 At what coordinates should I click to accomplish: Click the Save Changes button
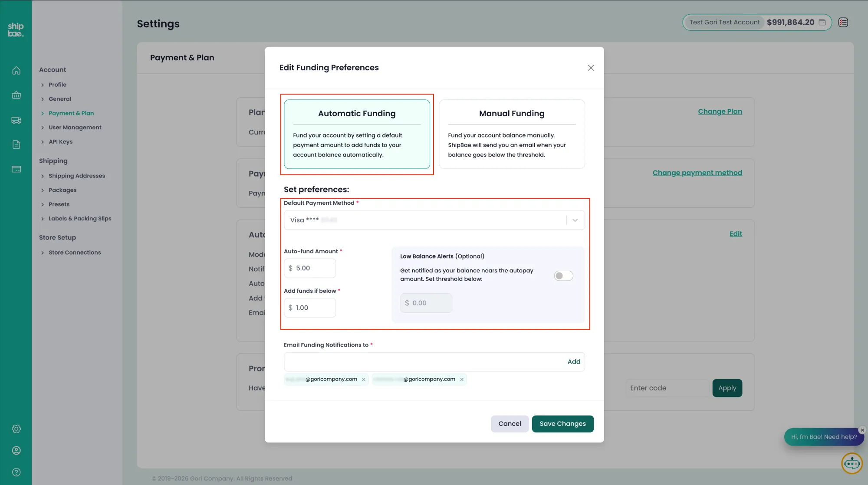pos(562,424)
